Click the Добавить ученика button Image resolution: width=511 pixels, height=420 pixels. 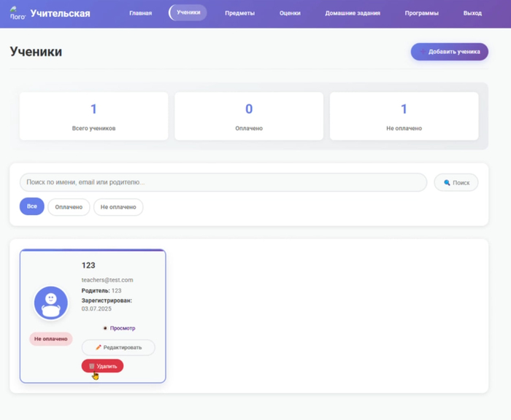point(450,52)
